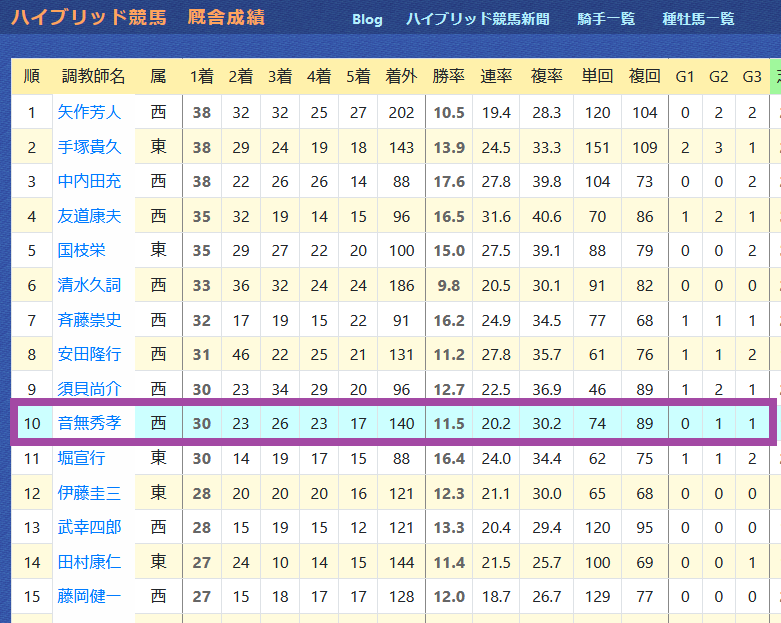Sort by the 4着 column header
Viewport: 781px width, 623px height.
click(x=319, y=77)
